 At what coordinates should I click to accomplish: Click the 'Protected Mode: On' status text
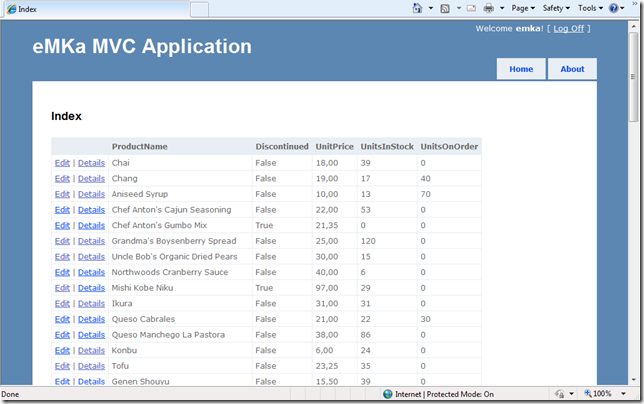point(460,394)
